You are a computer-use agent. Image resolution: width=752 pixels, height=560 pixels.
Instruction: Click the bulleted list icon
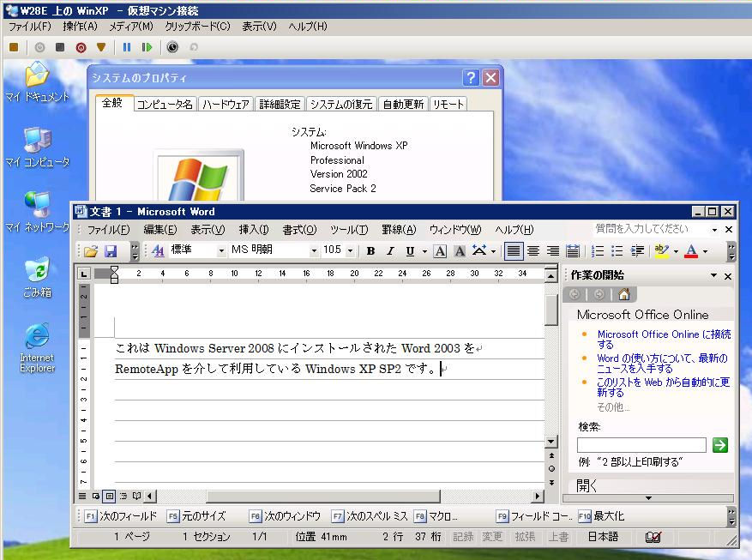click(617, 250)
